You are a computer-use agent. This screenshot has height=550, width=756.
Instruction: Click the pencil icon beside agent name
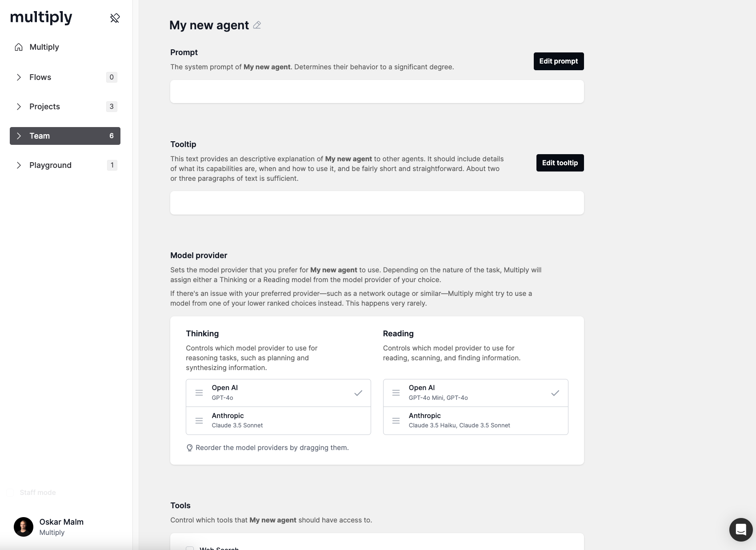click(257, 25)
